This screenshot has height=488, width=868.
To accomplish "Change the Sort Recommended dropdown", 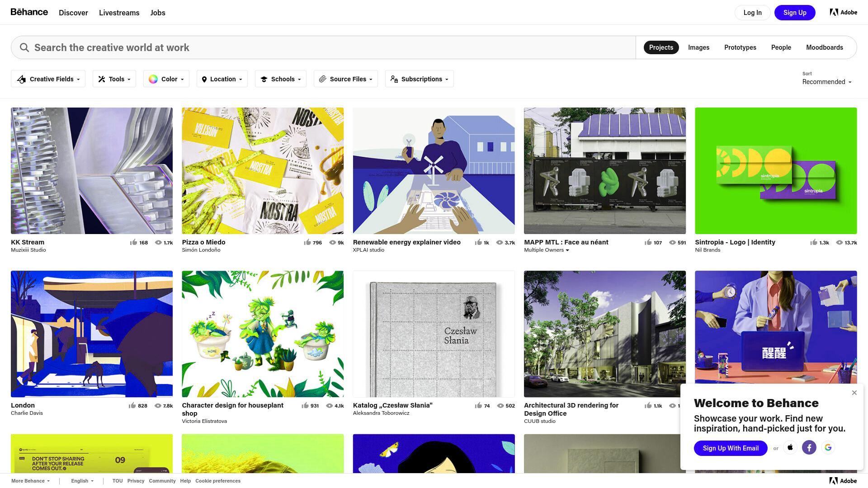I will (827, 82).
